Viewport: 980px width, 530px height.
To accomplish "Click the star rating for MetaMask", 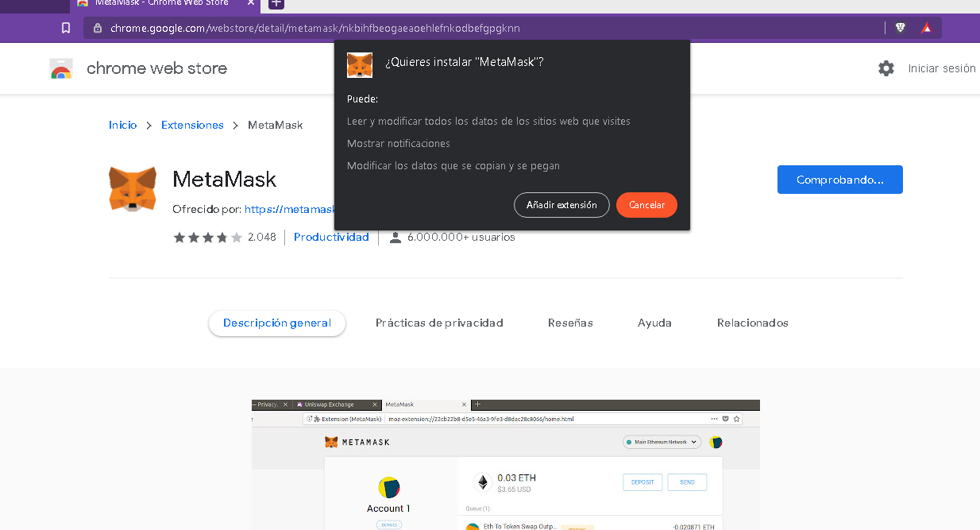I will 207,237.
